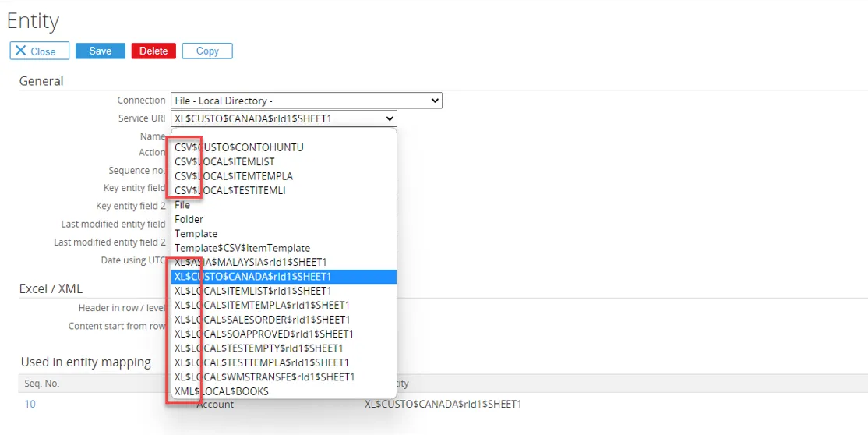Select highlighted XL$CUSTO$CANADA$rId1$SHEET1 item
The image size is (868, 435).
(x=253, y=277)
